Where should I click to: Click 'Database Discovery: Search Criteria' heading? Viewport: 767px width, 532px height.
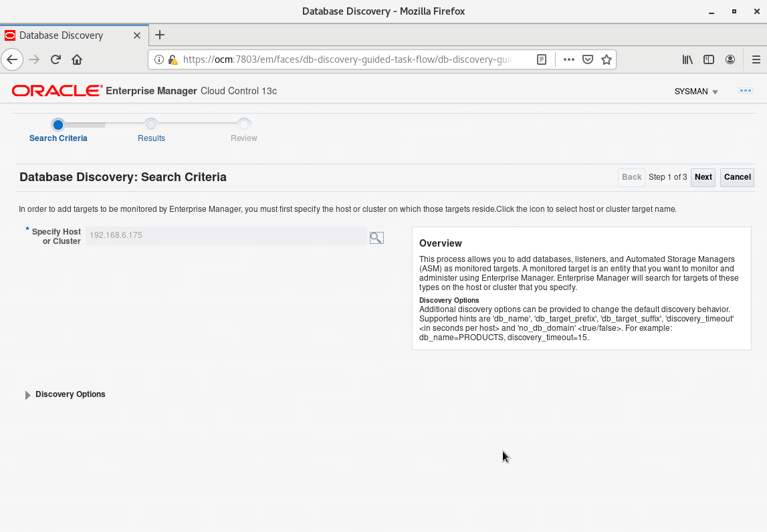point(123,177)
